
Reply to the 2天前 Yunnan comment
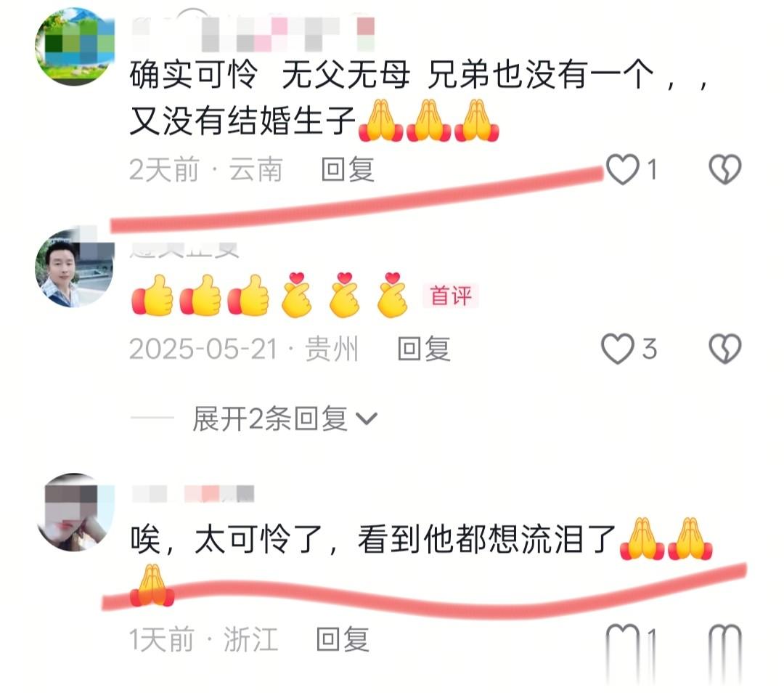[348, 170]
